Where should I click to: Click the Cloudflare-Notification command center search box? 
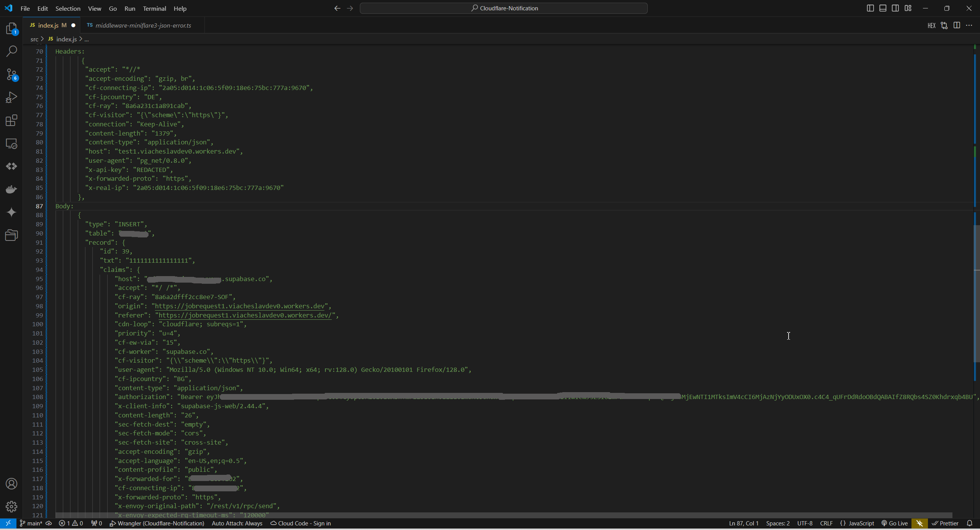coord(503,8)
